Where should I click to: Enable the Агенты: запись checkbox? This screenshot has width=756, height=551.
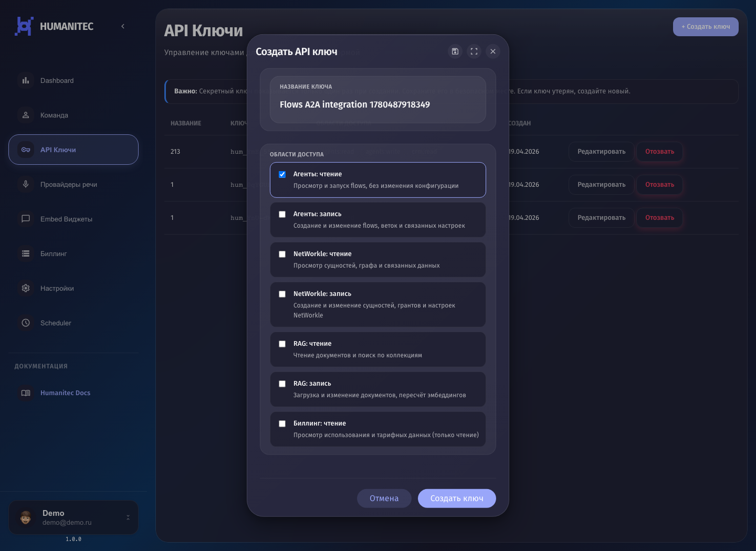(282, 214)
